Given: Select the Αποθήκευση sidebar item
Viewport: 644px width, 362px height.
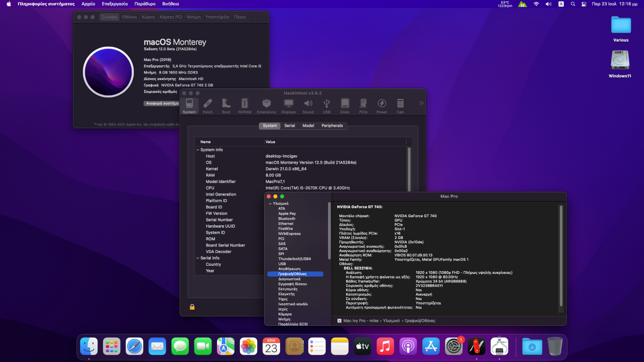Looking at the screenshot, I should (289, 269).
